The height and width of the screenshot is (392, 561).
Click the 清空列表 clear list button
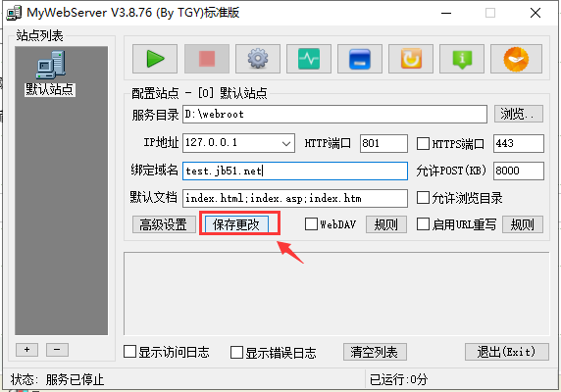(375, 352)
